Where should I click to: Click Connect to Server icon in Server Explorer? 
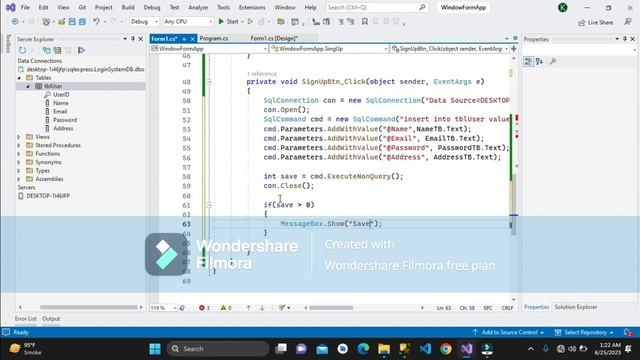(x=57, y=50)
